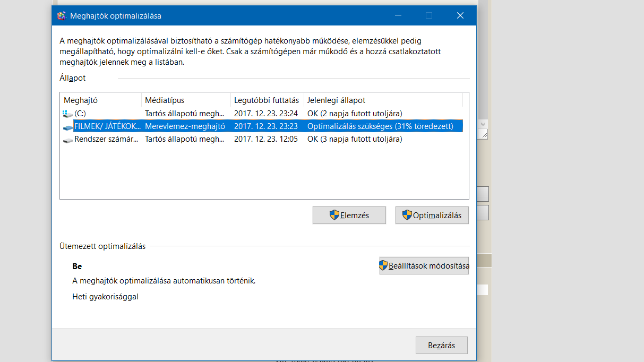This screenshot has width=644, height=362.
Task: Click the Optimalizálás button
Action: pos(432,216)
